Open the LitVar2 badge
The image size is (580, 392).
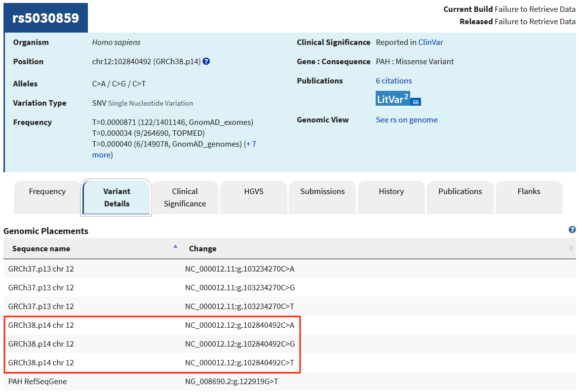[x=392, y=99]
